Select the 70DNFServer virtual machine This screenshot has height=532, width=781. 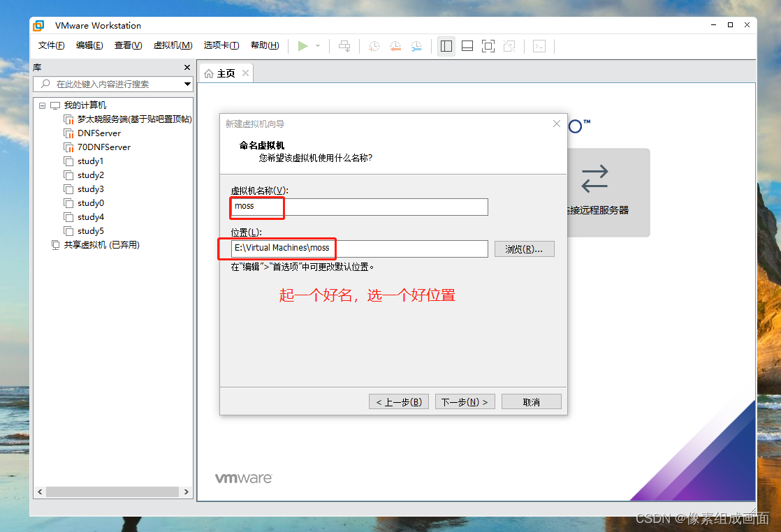point(104,147)
